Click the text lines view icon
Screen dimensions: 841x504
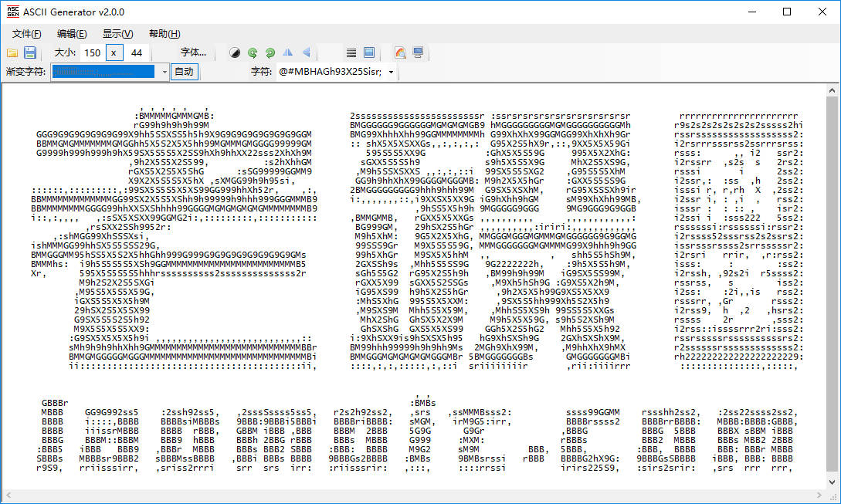click(x=351, y=52)
